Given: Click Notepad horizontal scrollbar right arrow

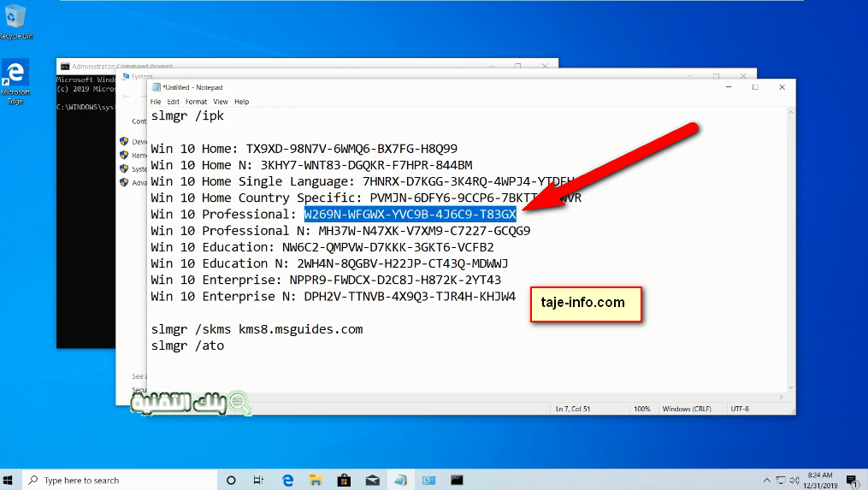Looking at the screenshot, I should (781, 397).
